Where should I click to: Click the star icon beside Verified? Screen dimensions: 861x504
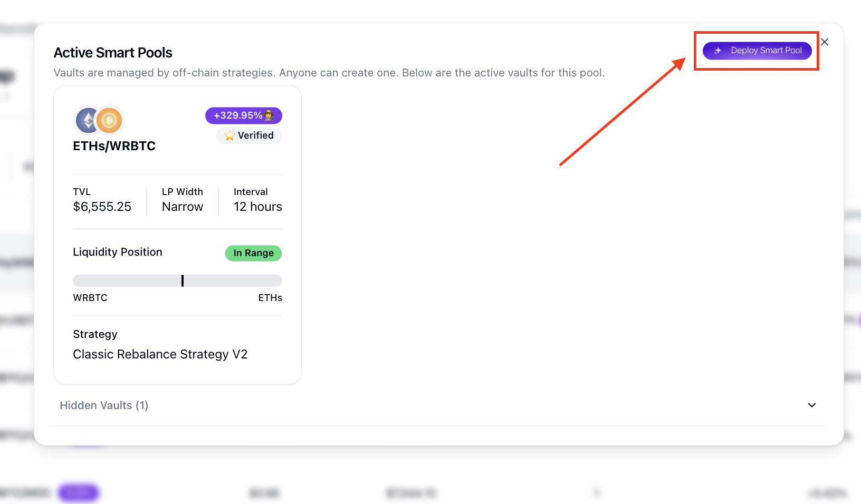[229, 136]
